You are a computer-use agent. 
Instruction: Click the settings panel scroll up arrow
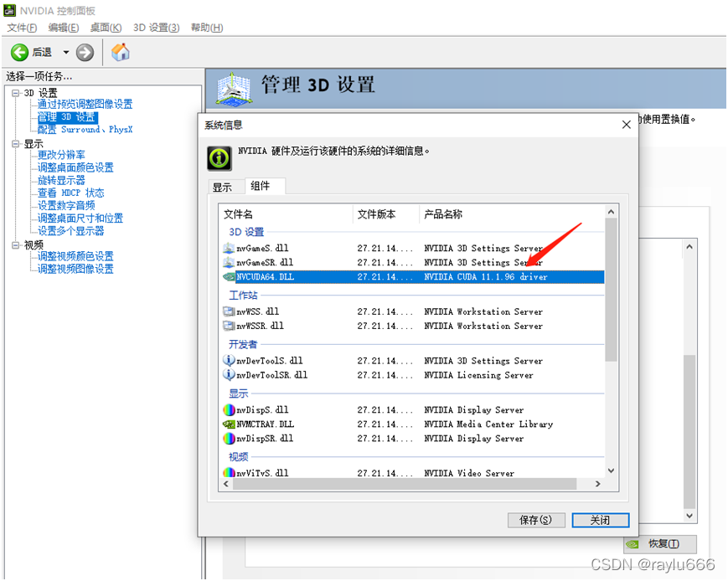click(689, 247)
